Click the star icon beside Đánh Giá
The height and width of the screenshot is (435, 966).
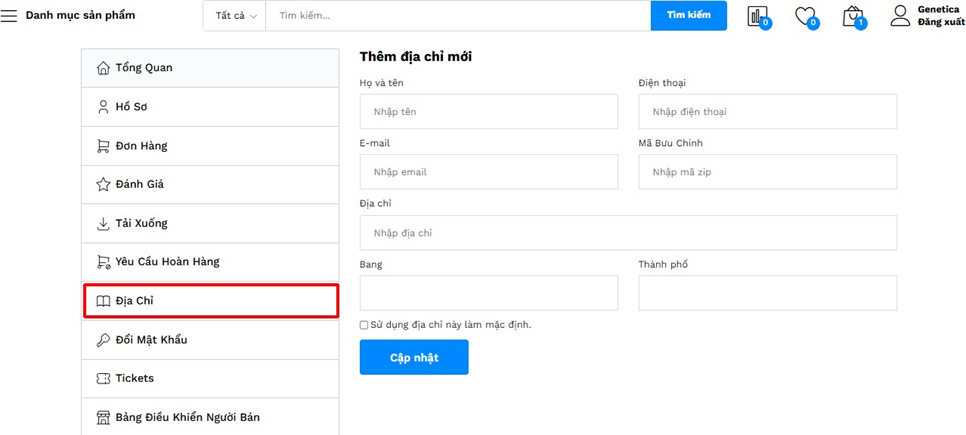103,184
